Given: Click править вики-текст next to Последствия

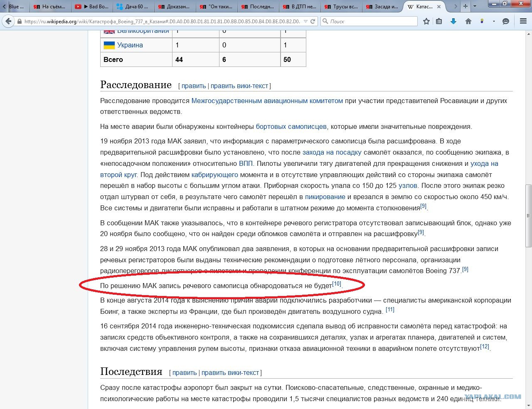Looking at the screenshot, I should 230,372.
